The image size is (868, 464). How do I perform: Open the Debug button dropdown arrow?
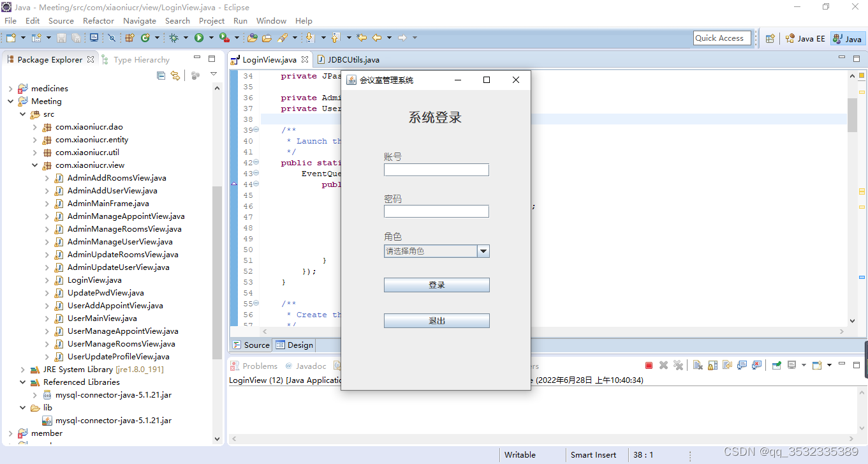186,38
